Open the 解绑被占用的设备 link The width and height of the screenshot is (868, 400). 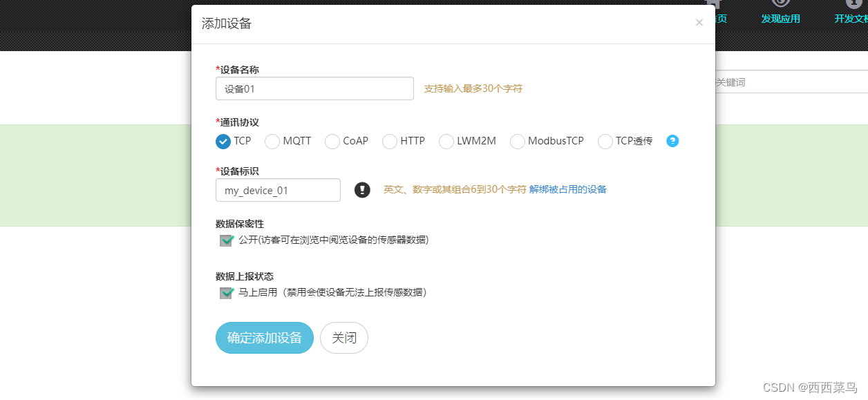pyautogui.click(x=568, y=189)
